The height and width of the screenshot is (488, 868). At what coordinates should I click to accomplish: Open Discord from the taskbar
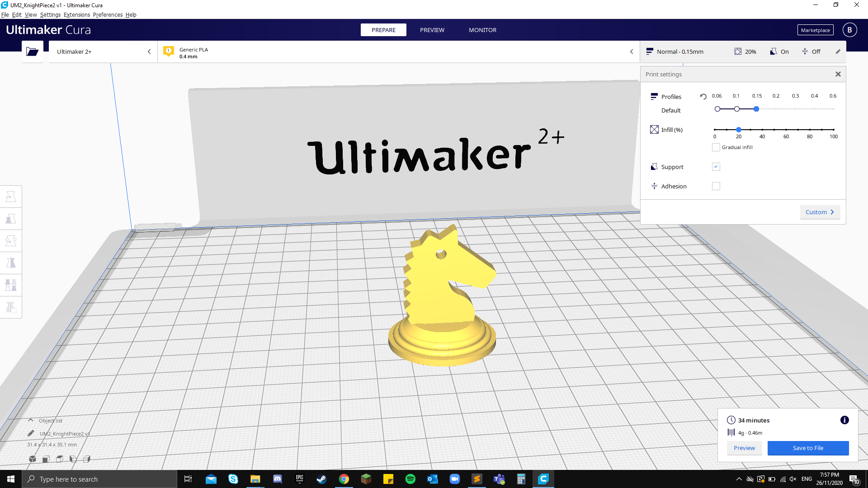point(278,479)
